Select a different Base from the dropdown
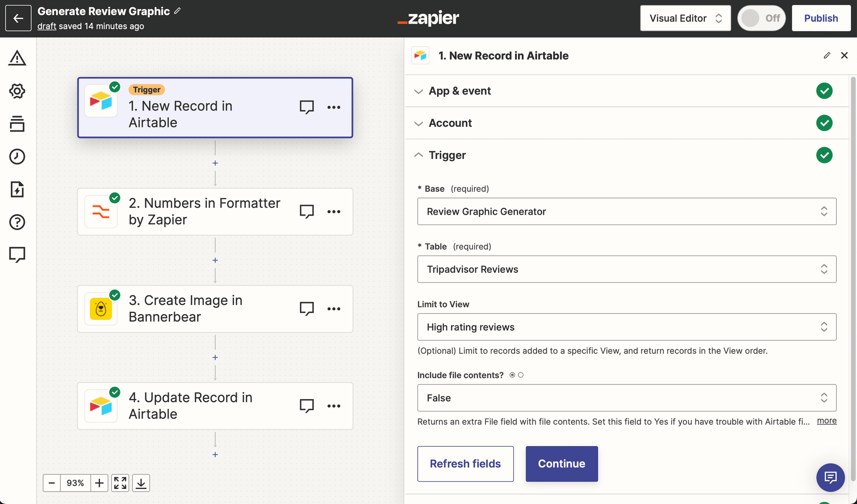 627,211
